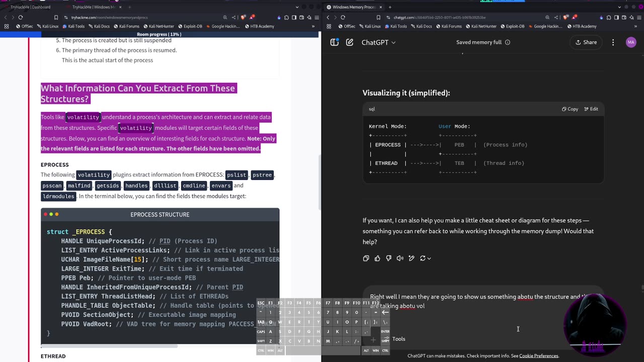The height and width of the screenshot is (362, 644).
Task: Open the MA profile avatar menu
Action: click(x=631, y=42)
